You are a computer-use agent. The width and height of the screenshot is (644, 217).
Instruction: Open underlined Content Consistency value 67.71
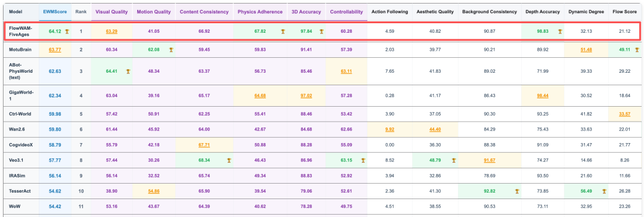point(204,145)
